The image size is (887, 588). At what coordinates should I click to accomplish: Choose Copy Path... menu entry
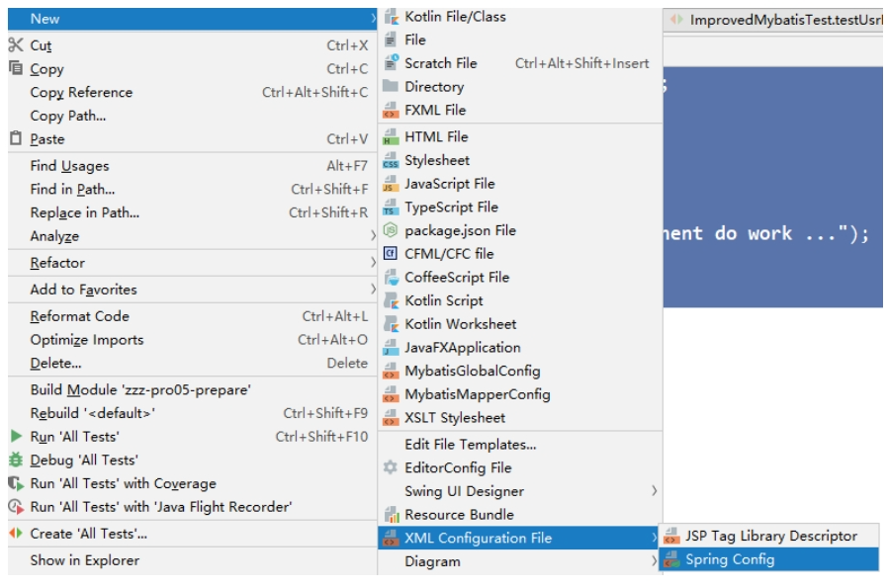(x=193, y=116)
